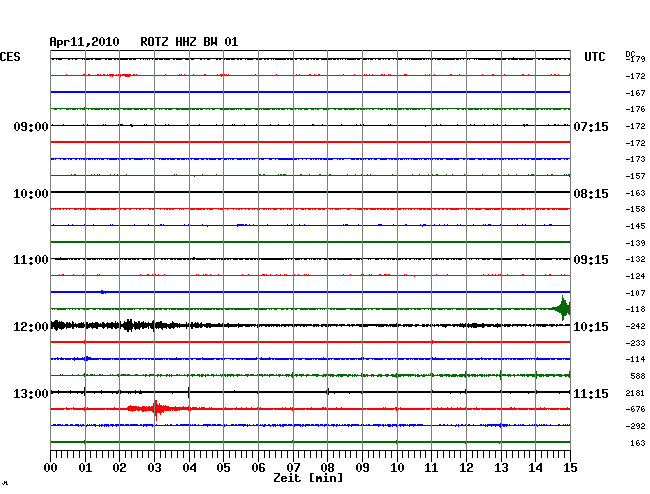Click the DC offset value 163
Image resolution: width=650 pixels, height=494 pixels.
[638, 443]
